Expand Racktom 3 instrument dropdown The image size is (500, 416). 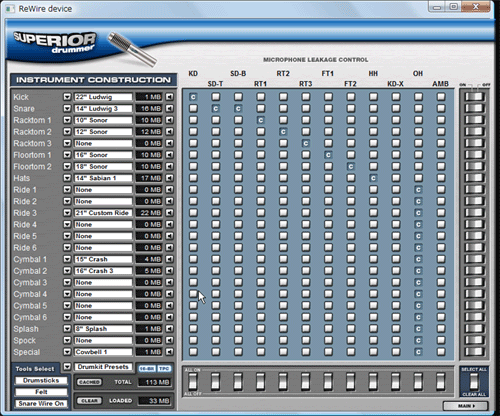pos(67,143)
